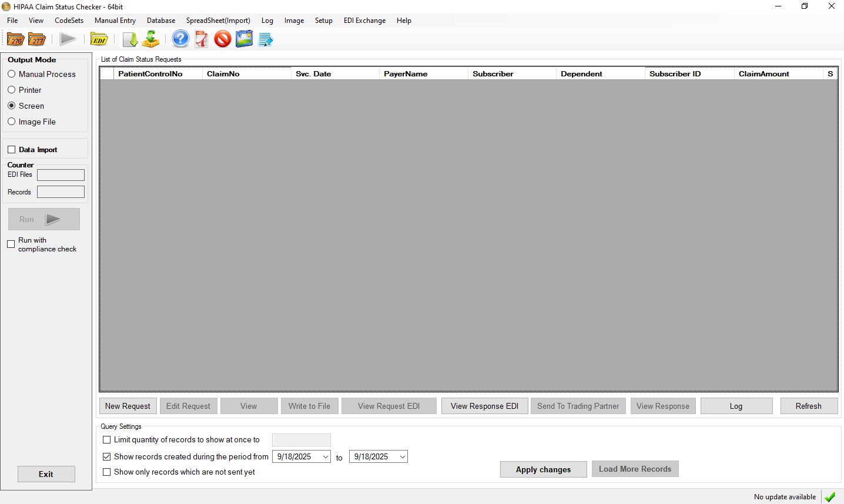Click the blue notes with pencil icon
The height and width of the screenshot is (504, 844).
pos(266,39)
